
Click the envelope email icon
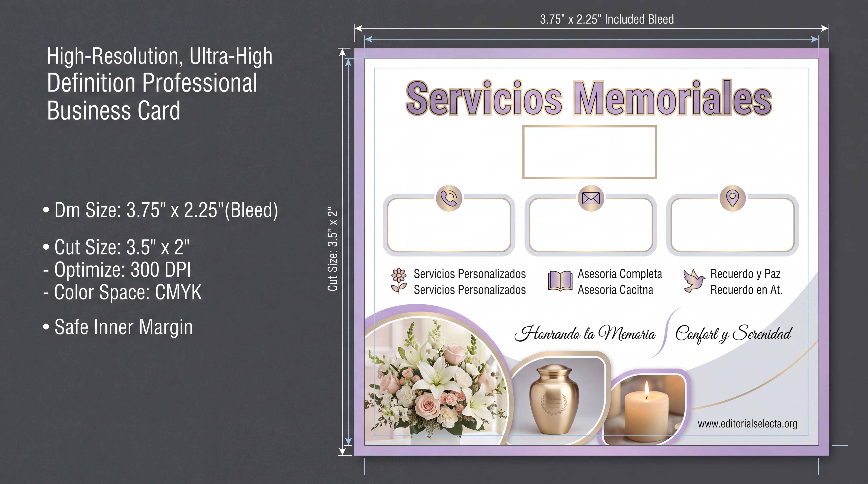point(591,198)
